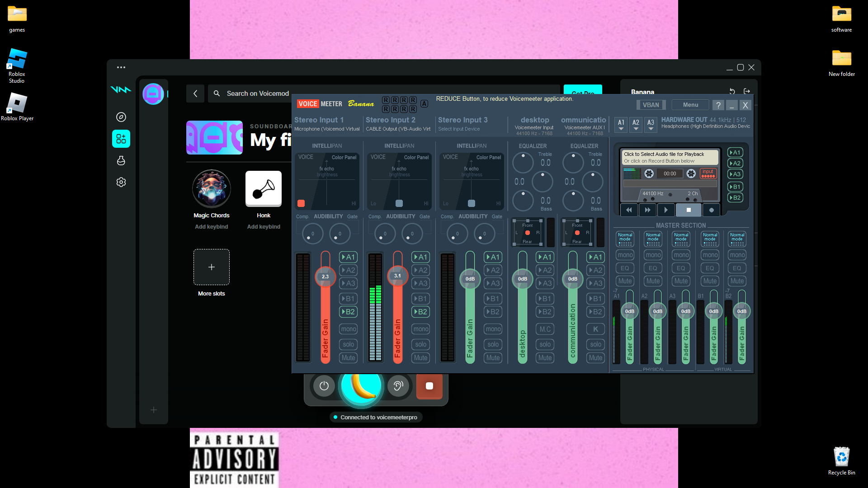Screen dimensions: 868x488
Task: Stop the Voicemeeter cassette recorder
Action: point(689,210)
